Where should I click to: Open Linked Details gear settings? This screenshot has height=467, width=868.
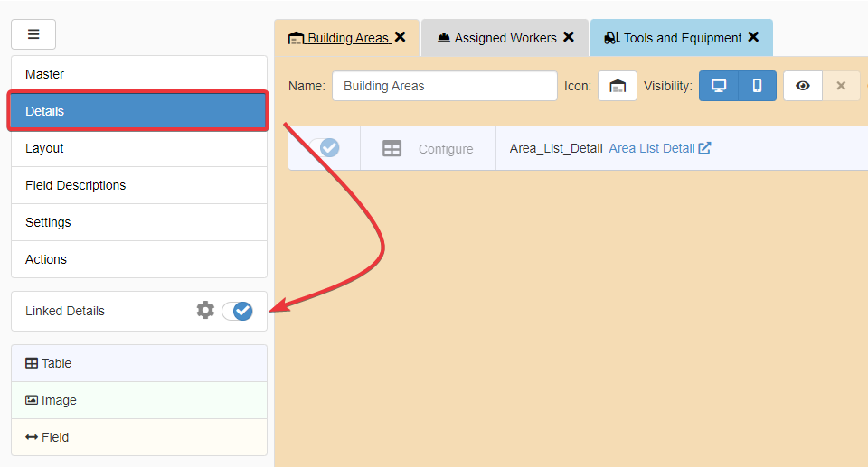205,310
